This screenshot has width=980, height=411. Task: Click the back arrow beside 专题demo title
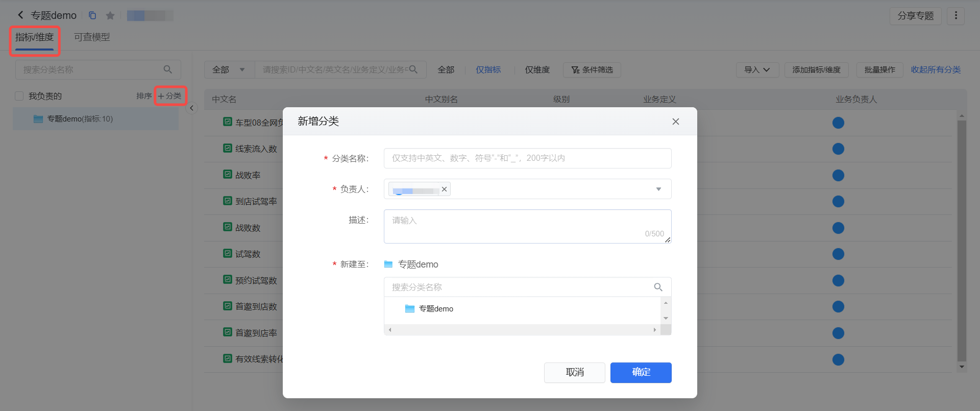coord(20,15)
